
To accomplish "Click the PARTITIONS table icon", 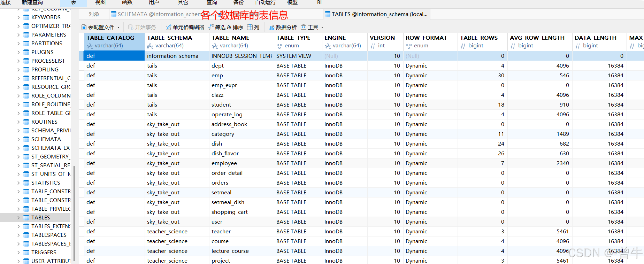I will 26,44.
